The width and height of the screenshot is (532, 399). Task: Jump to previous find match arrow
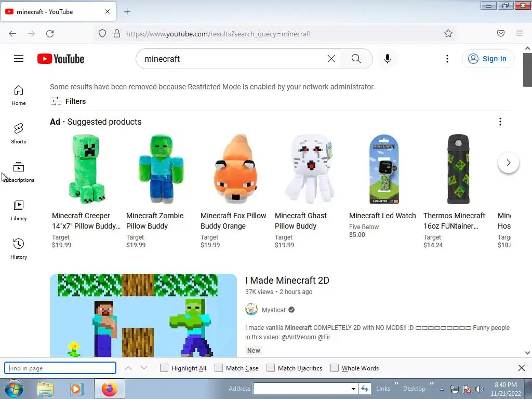pos(128,368)
